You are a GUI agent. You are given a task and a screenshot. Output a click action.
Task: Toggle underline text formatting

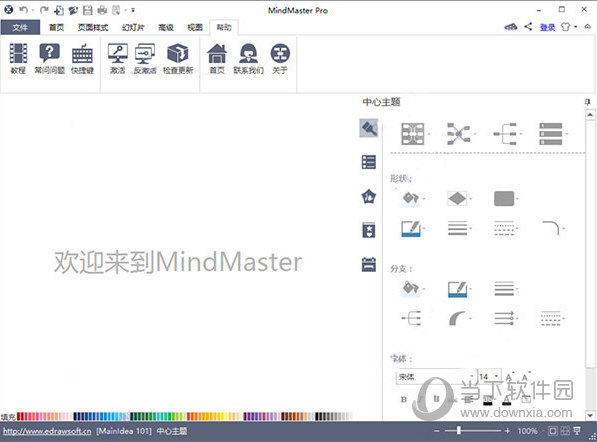(x=436, y=399)
